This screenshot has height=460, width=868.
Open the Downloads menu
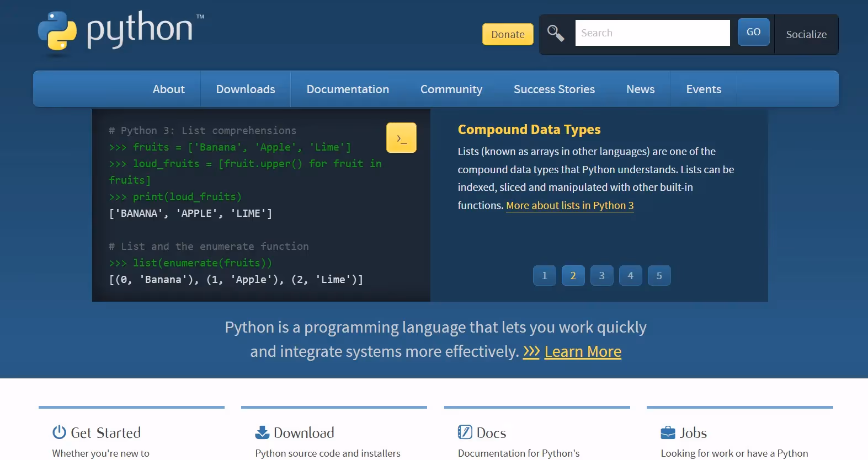(246, 89)
